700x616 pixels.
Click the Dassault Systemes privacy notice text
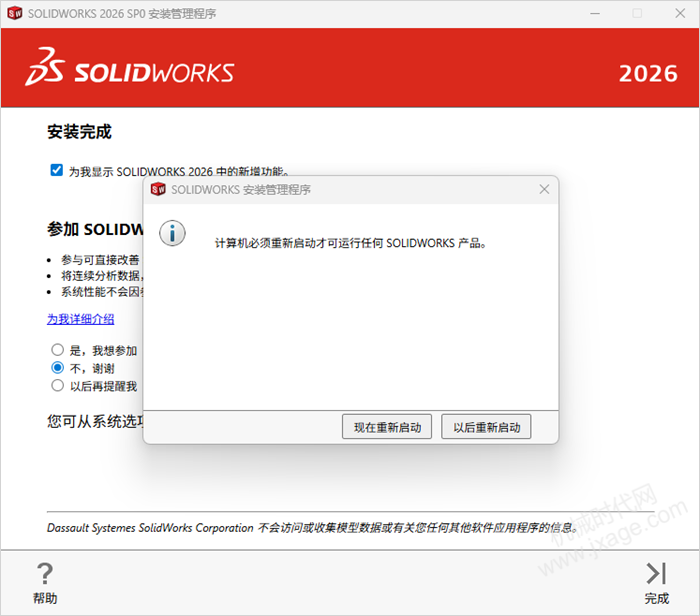(312, 528)
